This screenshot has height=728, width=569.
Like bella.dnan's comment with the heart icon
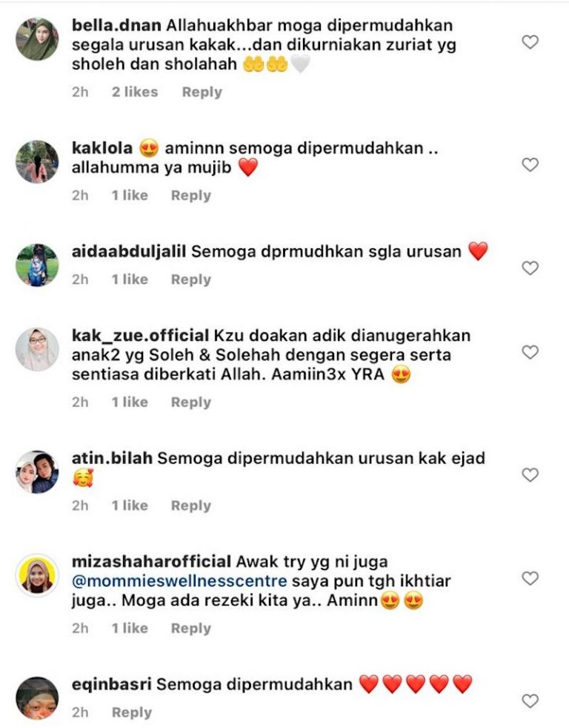[x=530, y=42]
